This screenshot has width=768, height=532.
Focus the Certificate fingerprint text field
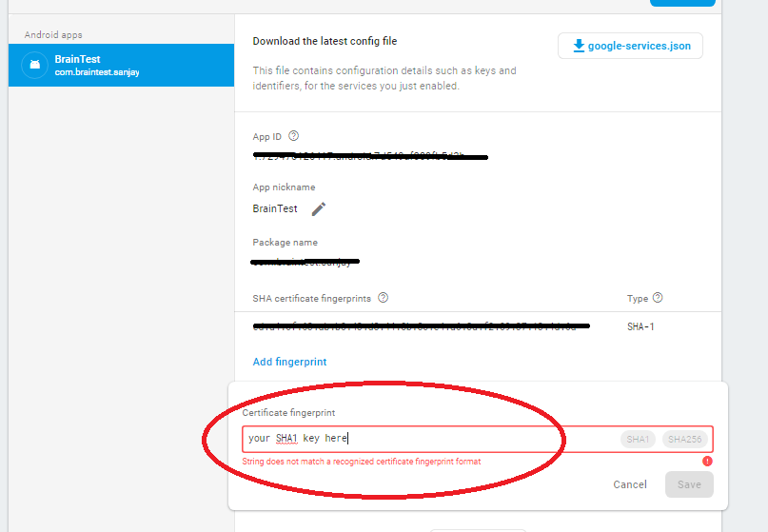tap(428, 439)
